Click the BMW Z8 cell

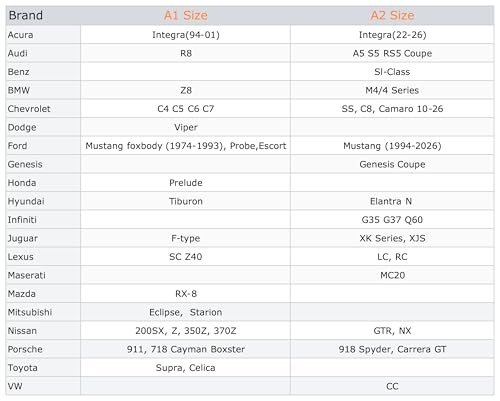[x=186, y=90]
